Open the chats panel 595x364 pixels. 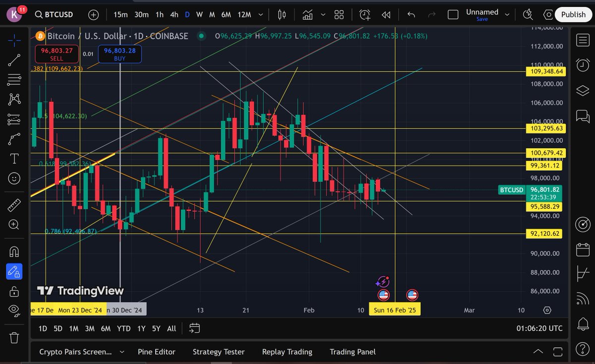582,116
